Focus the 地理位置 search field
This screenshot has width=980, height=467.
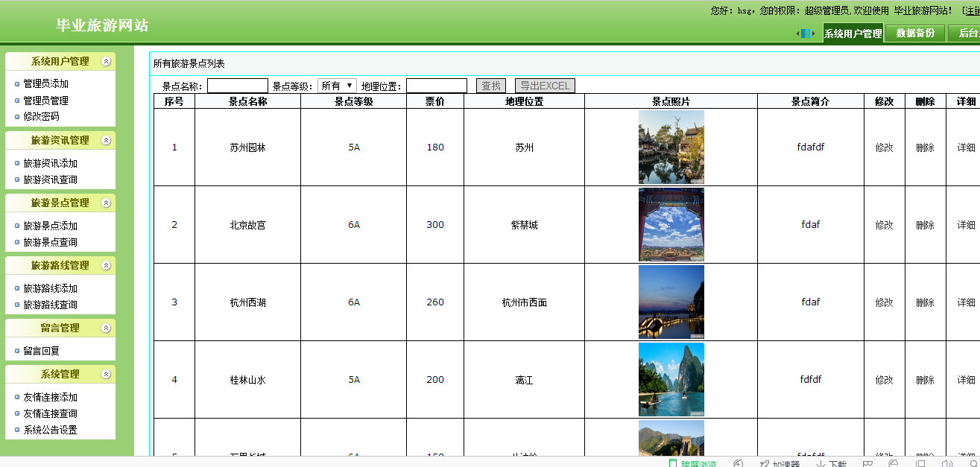pos(437,86)
